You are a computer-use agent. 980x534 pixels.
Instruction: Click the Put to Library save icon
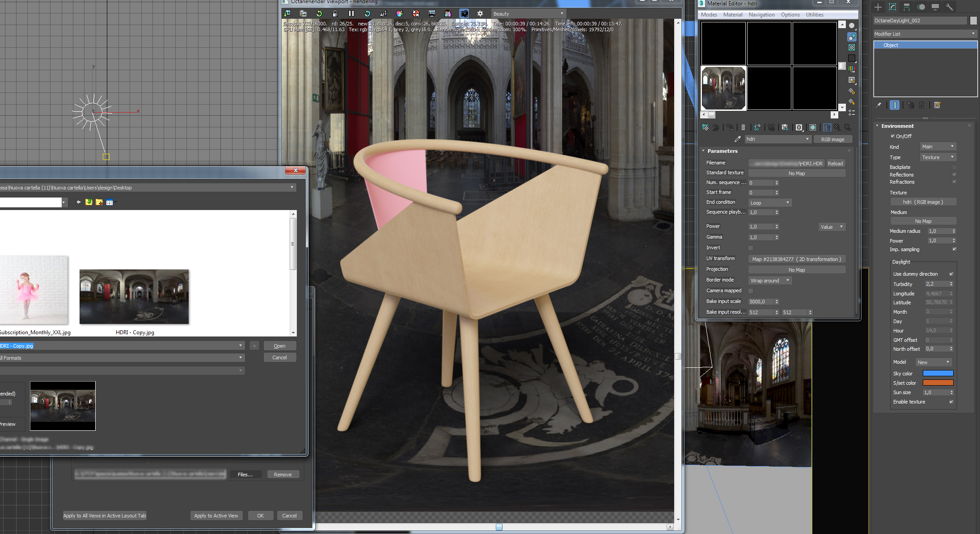[785, 127]
